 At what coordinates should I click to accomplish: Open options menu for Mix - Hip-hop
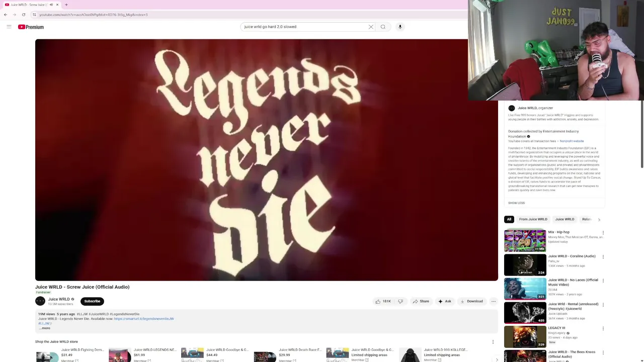pyautogui.click(x=603, y=233)
